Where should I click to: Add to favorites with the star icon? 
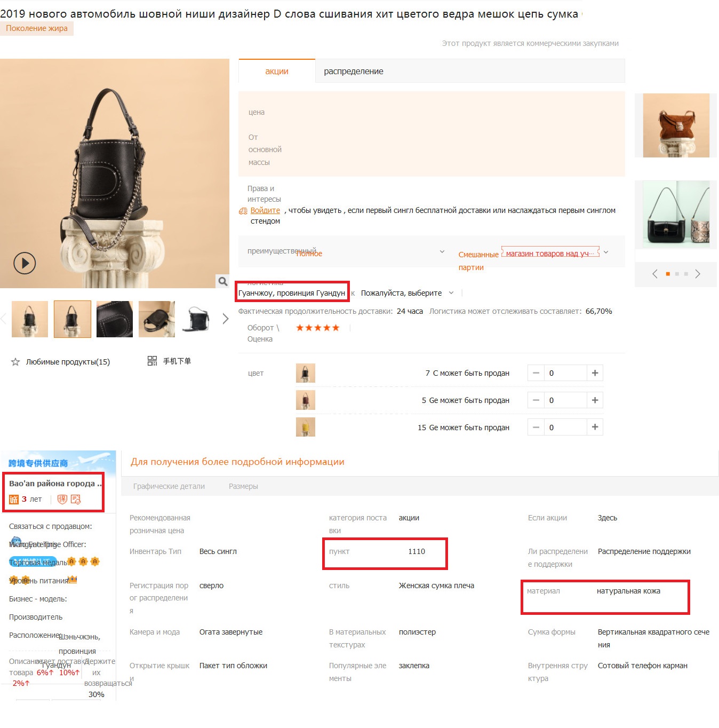point(15,362)
